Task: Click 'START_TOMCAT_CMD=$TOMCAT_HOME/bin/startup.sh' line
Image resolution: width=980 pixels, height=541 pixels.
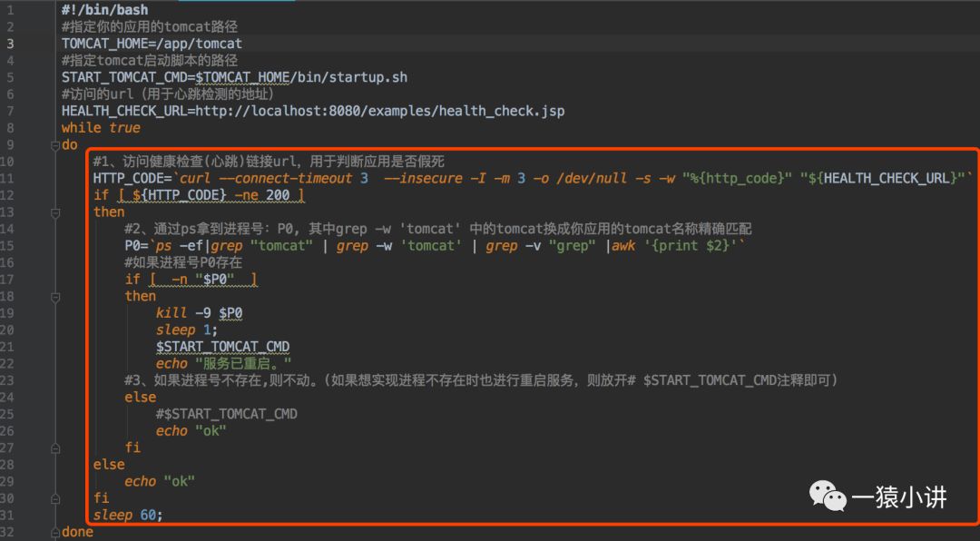Action: coord(234,77)
